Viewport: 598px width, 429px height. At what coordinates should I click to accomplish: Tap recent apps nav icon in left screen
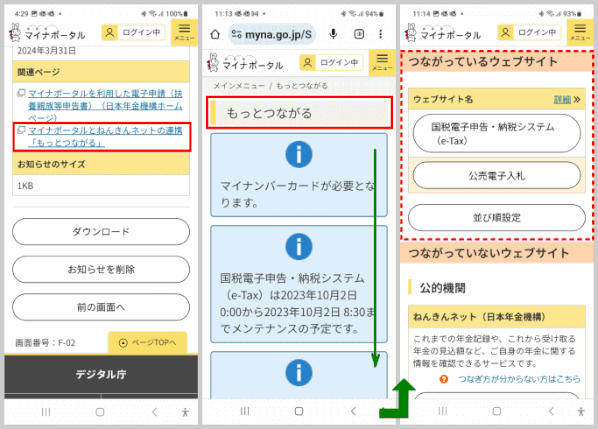coord(46,412)
